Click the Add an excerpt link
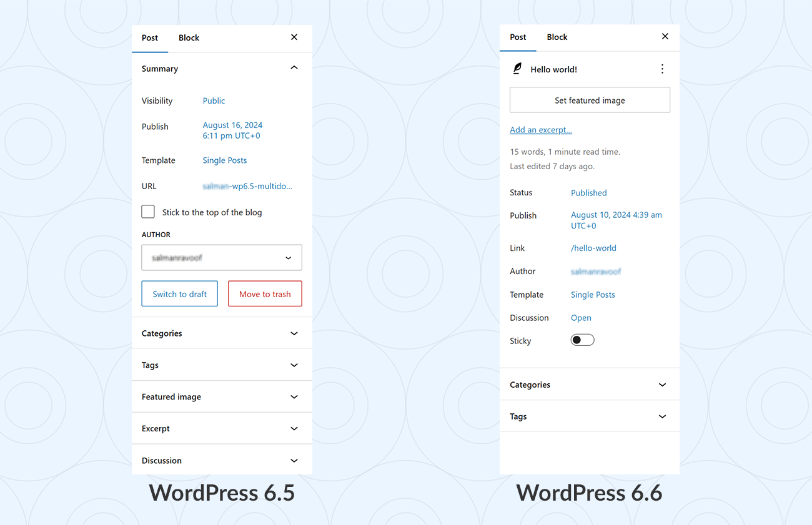 (x=541, y=130)
